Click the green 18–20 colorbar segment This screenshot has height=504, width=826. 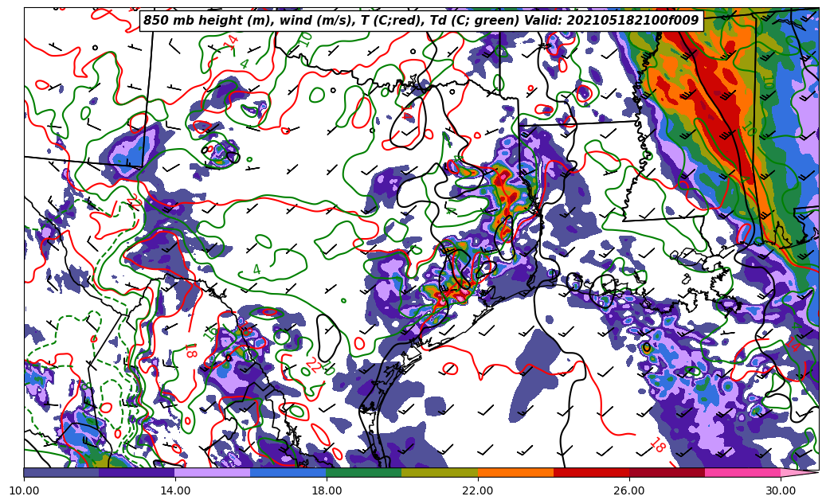(x=364, y=472)
